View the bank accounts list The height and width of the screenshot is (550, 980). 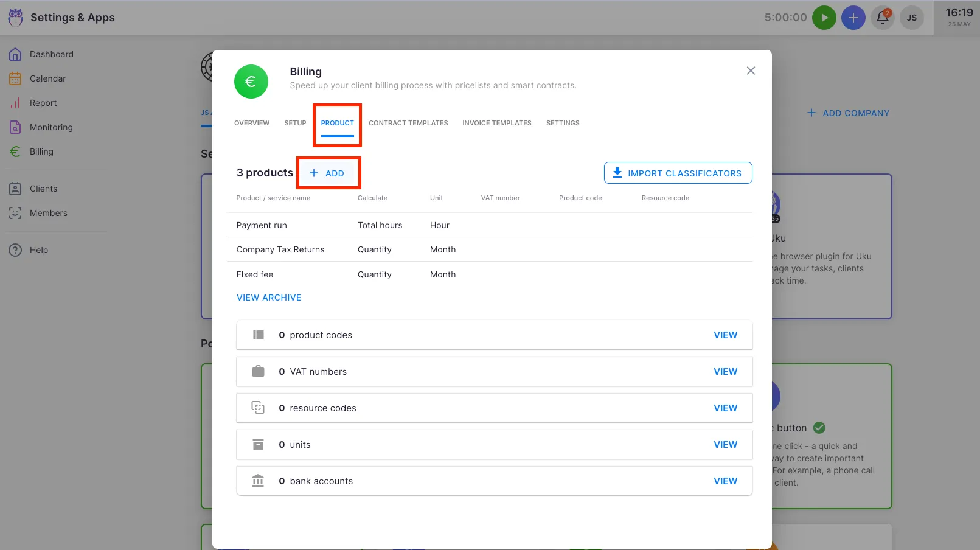pos(725,481)
